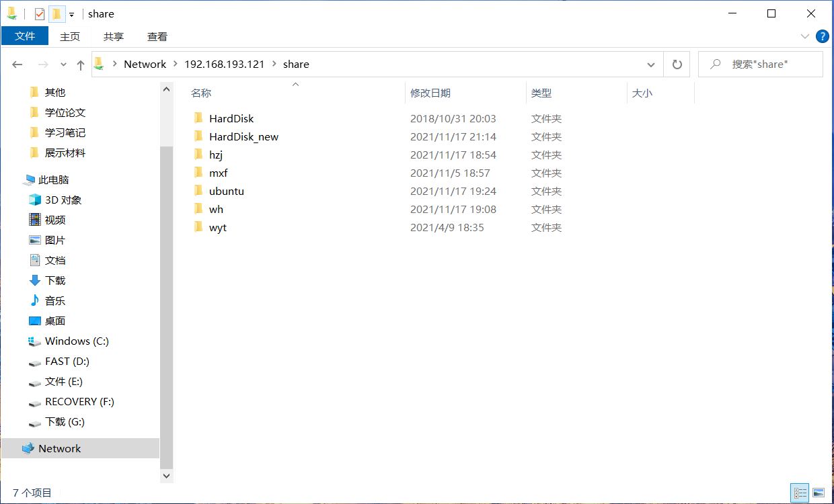Open 学位论文 folder in navigation pane
Image resolution: width=834 pixels, height=504 pixels.
(x=65, y=112)
